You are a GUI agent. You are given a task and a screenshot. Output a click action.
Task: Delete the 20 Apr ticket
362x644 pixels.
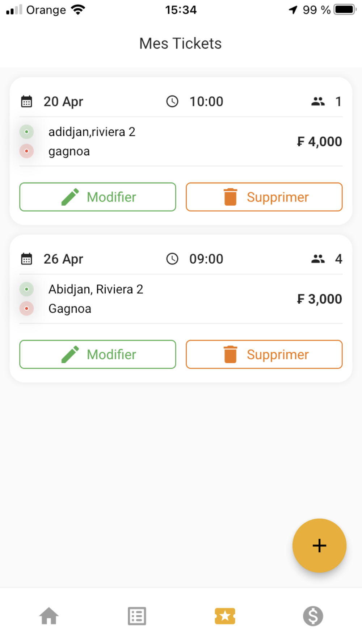(264, 197)
